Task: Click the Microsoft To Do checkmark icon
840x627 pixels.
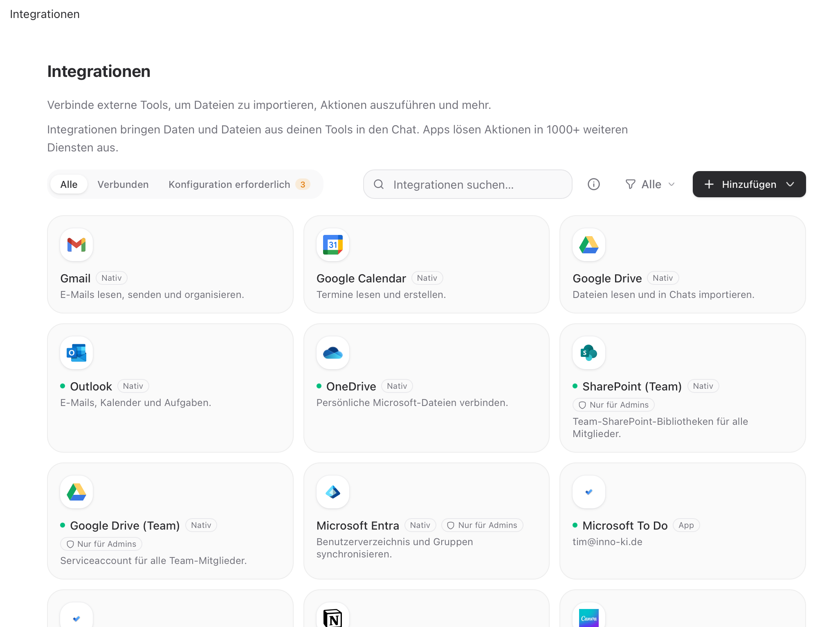Action: coord(589,492)
